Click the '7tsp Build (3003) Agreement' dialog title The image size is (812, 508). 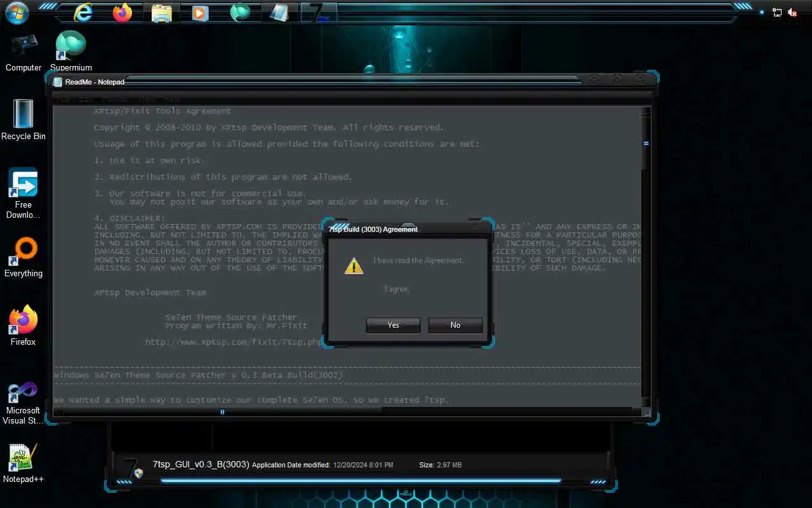coord(373,229)
